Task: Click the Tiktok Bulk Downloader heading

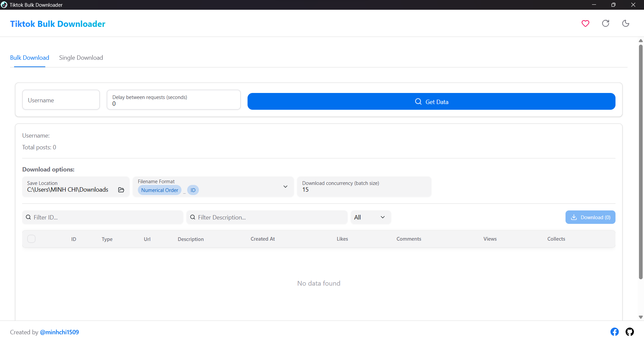Action: click(x=58, y=24)
